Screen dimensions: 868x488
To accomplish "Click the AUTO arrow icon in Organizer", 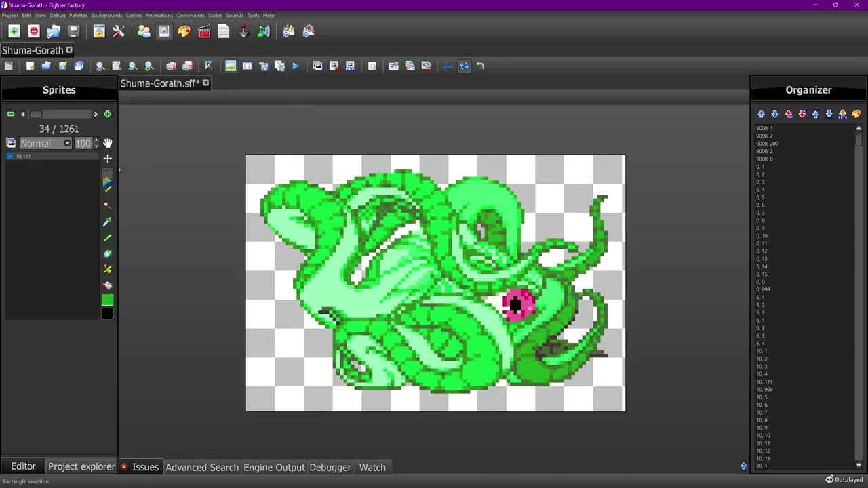I will click(842, 114).
